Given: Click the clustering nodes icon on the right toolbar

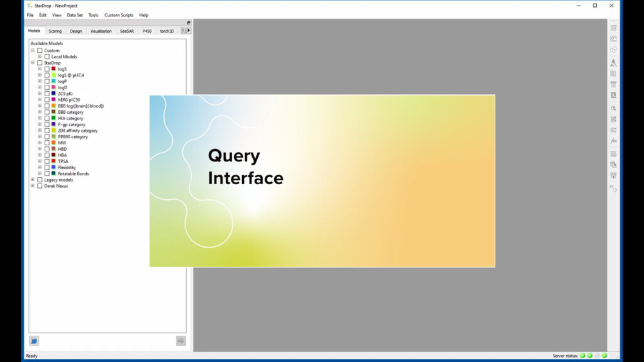Looking at the screenshot, I should pos(613,50).
